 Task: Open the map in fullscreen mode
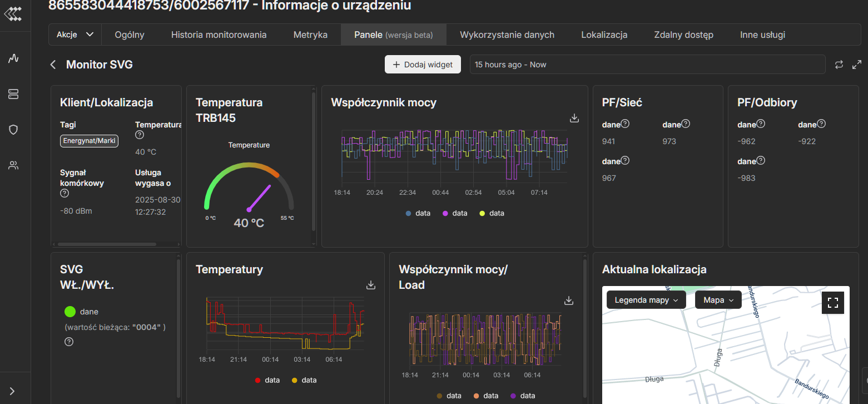(x=833, y=303)
